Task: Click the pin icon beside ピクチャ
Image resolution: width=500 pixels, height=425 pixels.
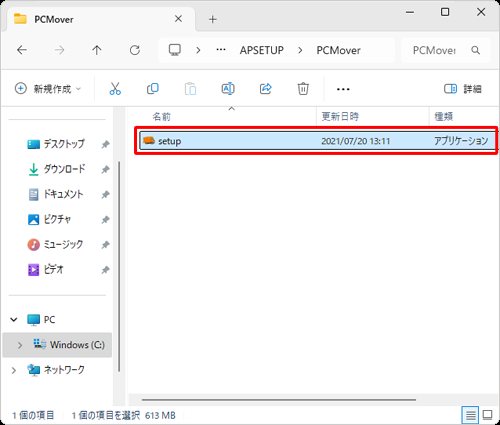Action: tap(105, 220)
